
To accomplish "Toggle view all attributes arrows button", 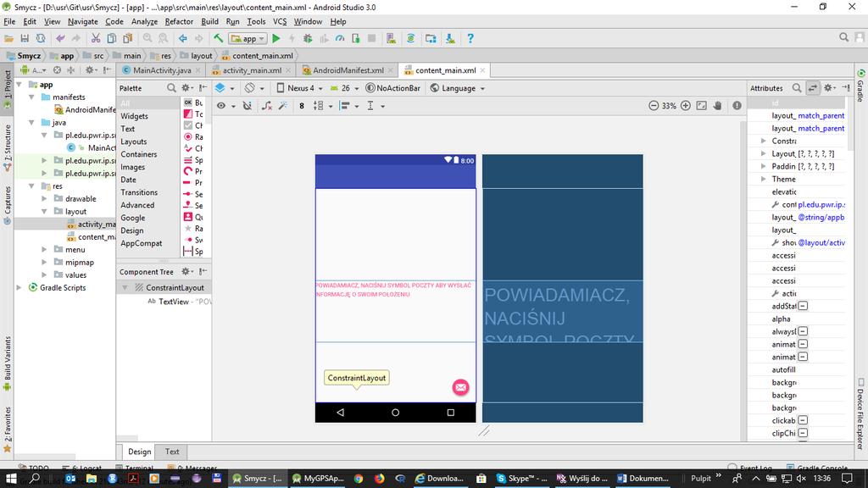I will point(813,88).
